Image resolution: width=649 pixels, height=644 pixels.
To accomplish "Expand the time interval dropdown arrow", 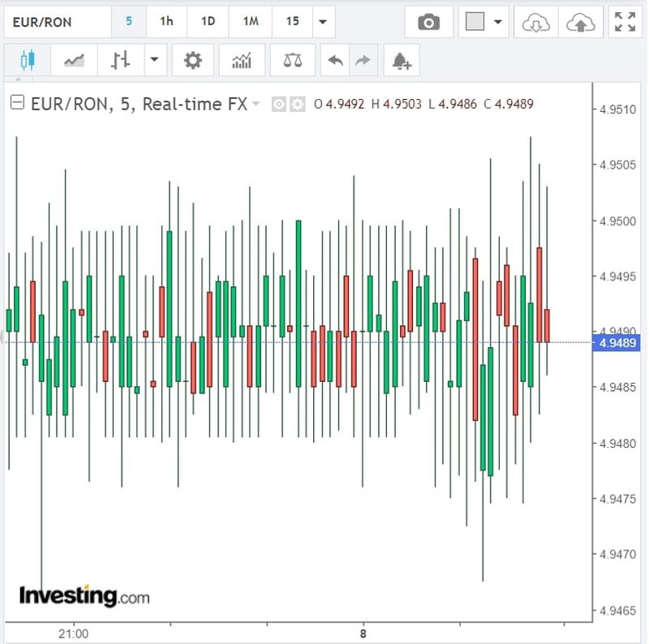I will 324,22.
